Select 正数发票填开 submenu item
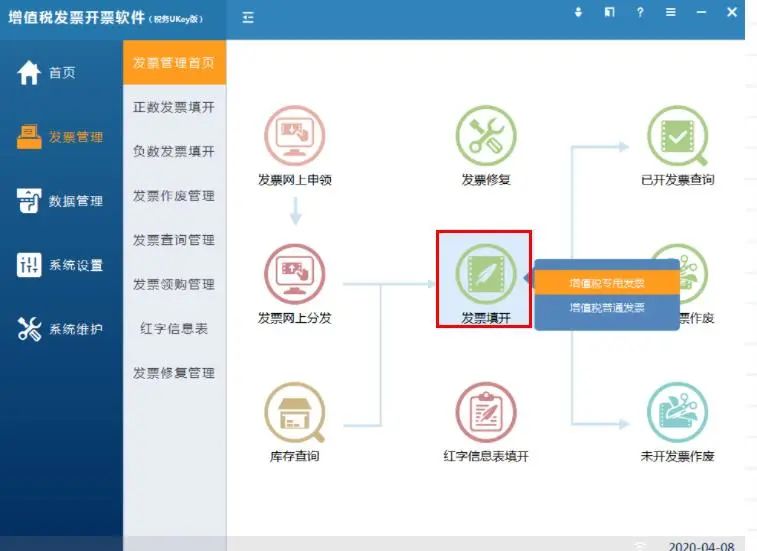757x551 pixels. 174,107
